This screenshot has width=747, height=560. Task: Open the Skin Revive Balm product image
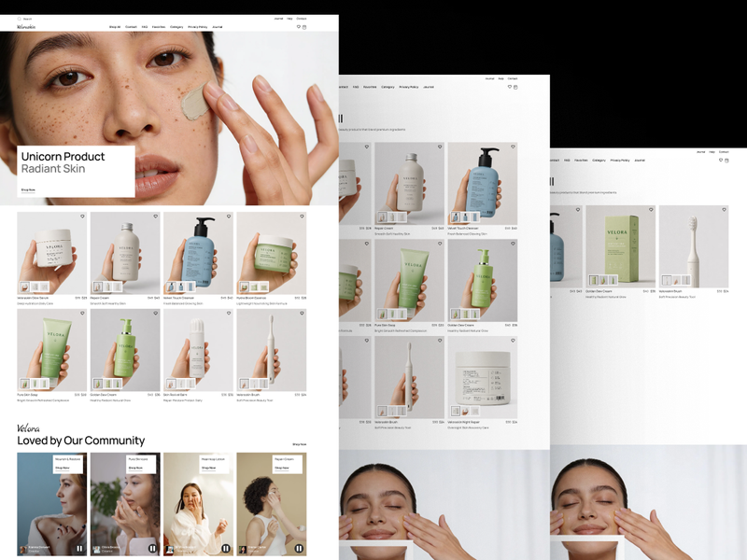pos(198,350)
